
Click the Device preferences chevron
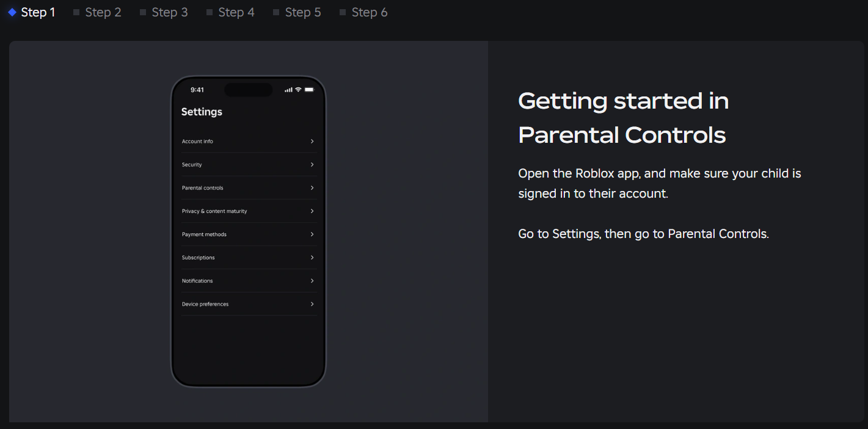click(x=312, y=304)
